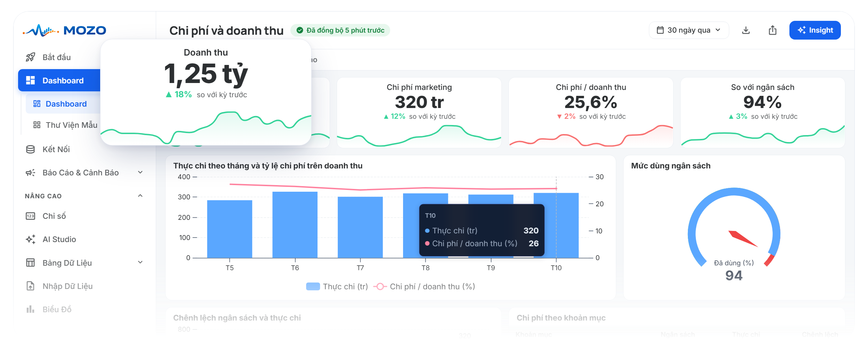Click the main Dashboard tiles icon
The width and height of the screenshot is (868, 340).
pos(31,80)
